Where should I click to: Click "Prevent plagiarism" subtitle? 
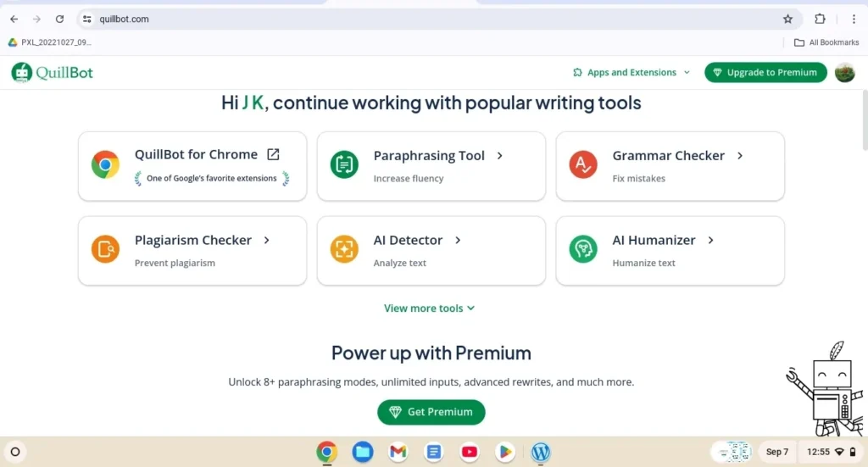click(175, 263)
